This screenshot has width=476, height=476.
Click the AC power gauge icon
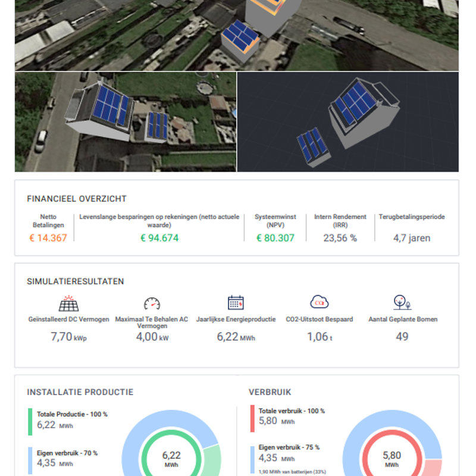(x=152, y=303)
